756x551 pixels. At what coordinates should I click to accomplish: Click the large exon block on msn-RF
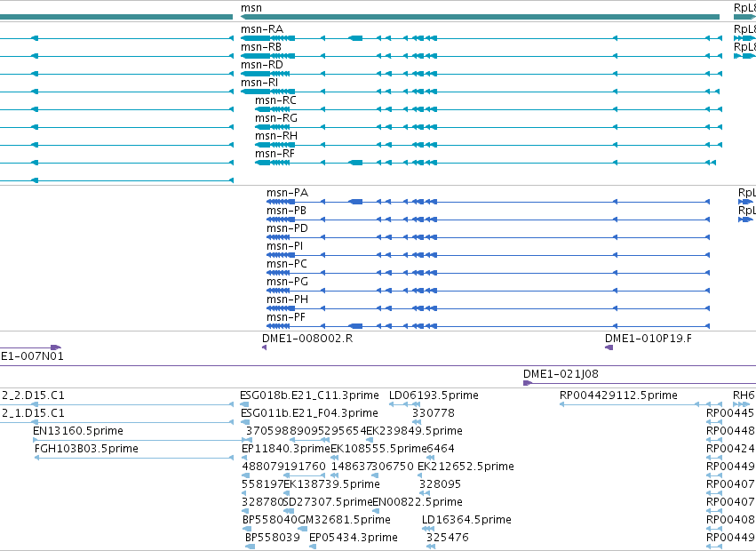click(356, 163)
